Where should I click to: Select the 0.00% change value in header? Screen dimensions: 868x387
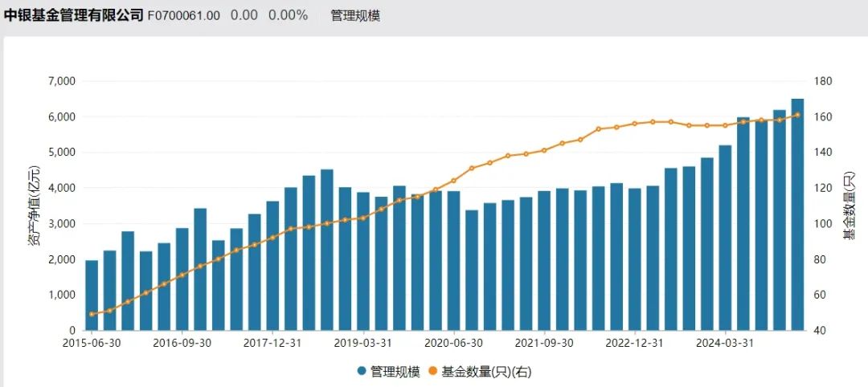pos(288,15)
